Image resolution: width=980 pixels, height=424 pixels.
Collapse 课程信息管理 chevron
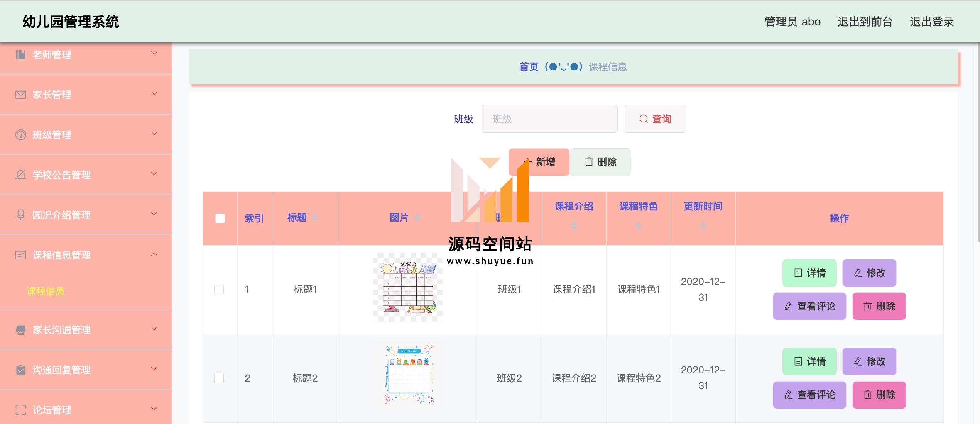pos(154,254)
